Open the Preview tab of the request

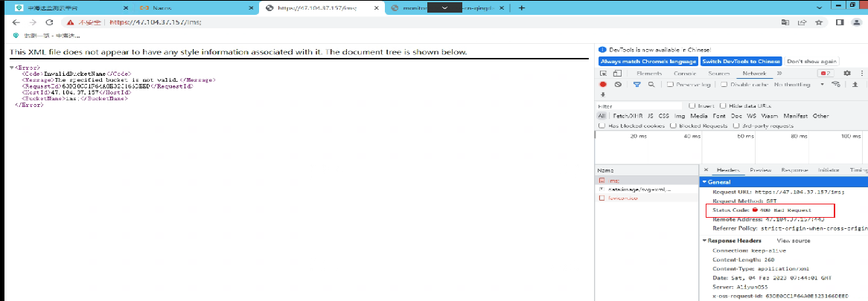click(760, 170)
